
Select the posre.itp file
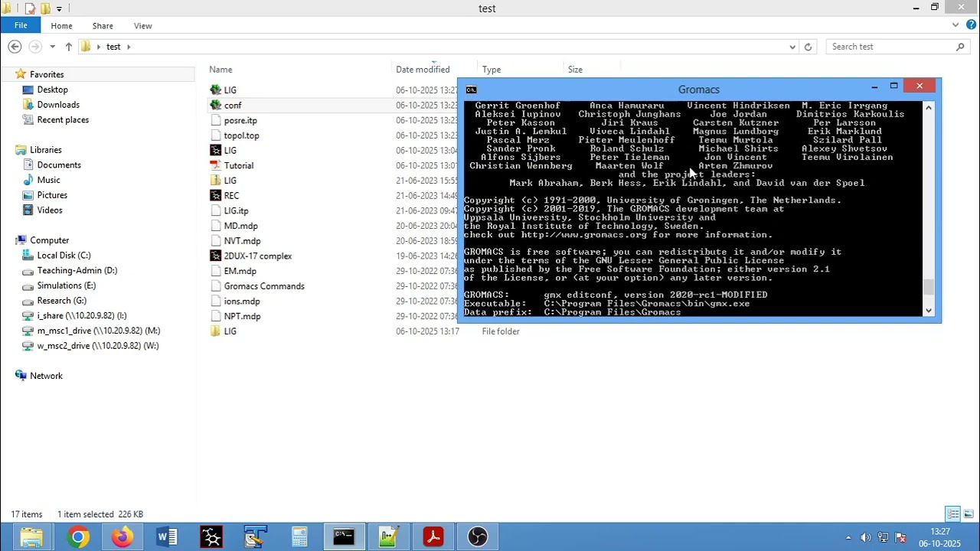click(240, 120)
